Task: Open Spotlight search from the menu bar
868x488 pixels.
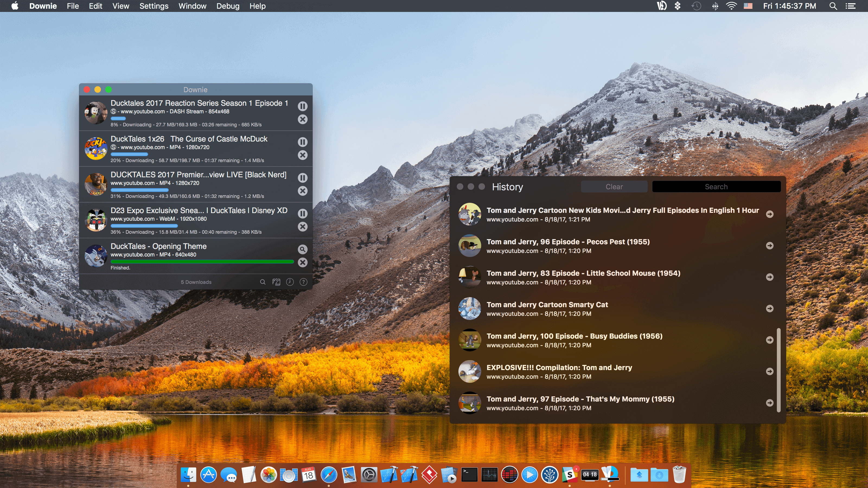Action: pyautogui.click(x=833, y=6)
